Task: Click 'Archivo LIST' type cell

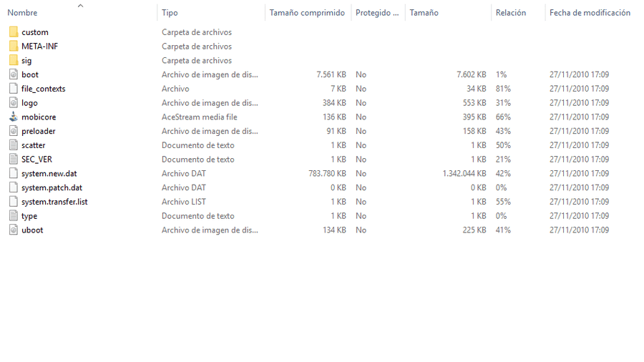Action: tap(184, 202)
